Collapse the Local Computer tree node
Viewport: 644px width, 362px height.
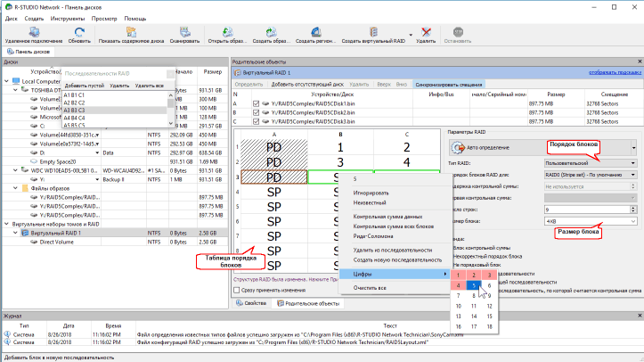point(6,81)
